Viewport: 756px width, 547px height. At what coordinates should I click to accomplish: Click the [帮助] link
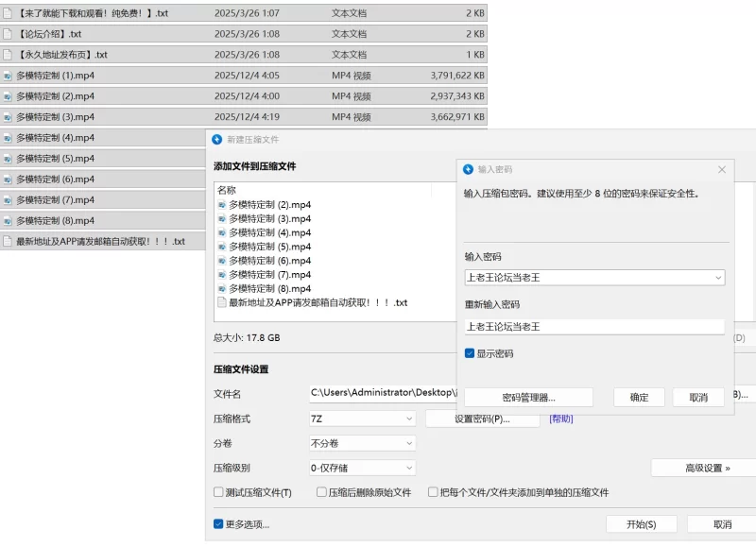pos(561,419)
